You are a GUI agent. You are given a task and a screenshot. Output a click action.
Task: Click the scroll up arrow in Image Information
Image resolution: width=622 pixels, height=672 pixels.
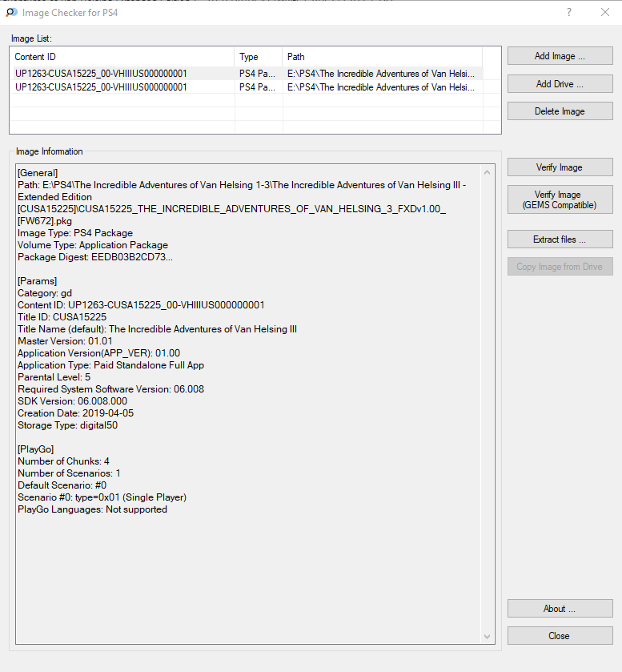tap(487, 173)
